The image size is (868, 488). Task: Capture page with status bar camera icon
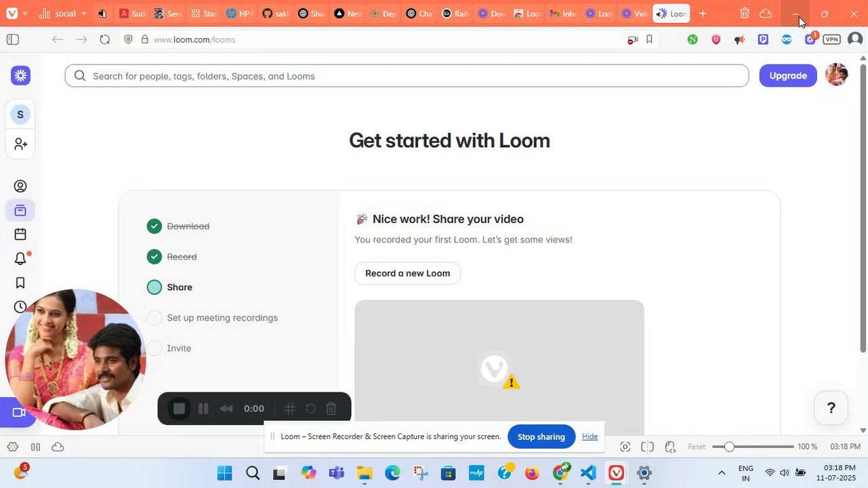coord(625,447)
